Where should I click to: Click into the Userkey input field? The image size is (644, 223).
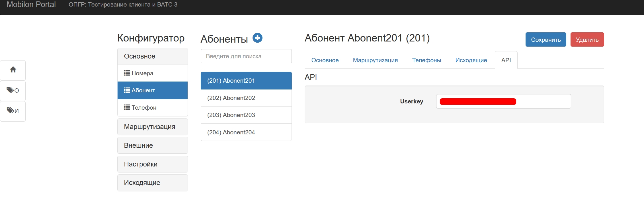tap(503, 101)
